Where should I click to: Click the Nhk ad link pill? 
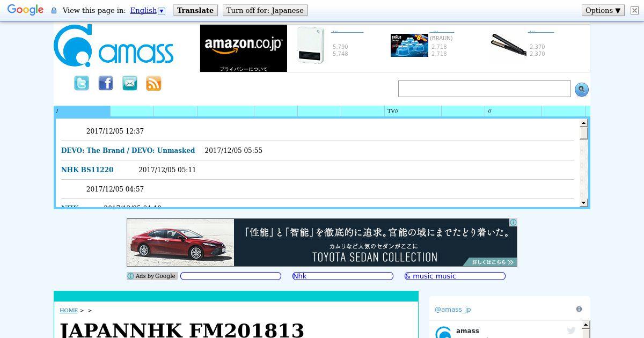342,276
